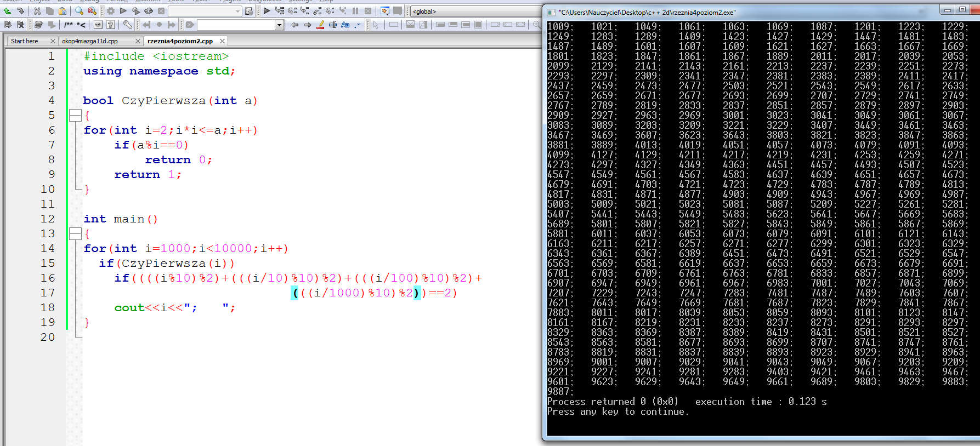Open the <global> scope dropdown
This screenshot has height=446, width=980.
(476, 11)
